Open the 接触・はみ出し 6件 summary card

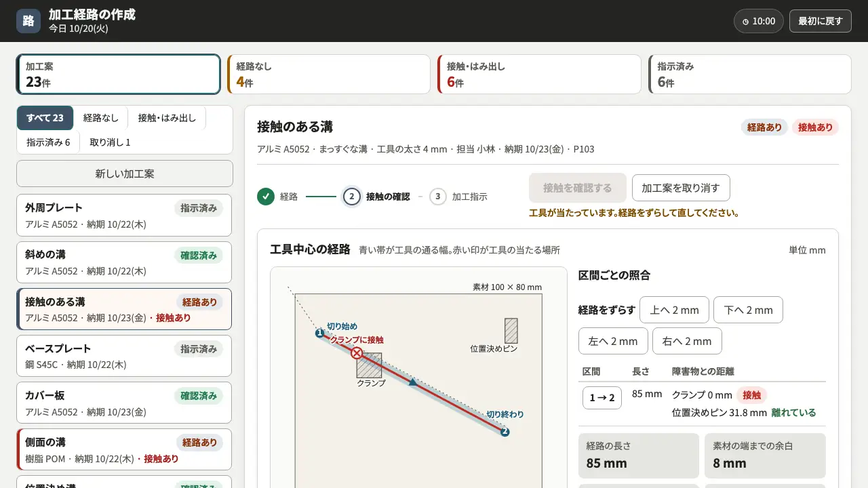pos(539,74)
